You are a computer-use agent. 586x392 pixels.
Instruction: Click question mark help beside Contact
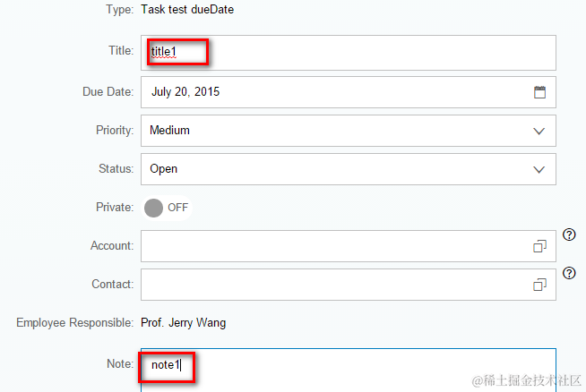[569, 274]
